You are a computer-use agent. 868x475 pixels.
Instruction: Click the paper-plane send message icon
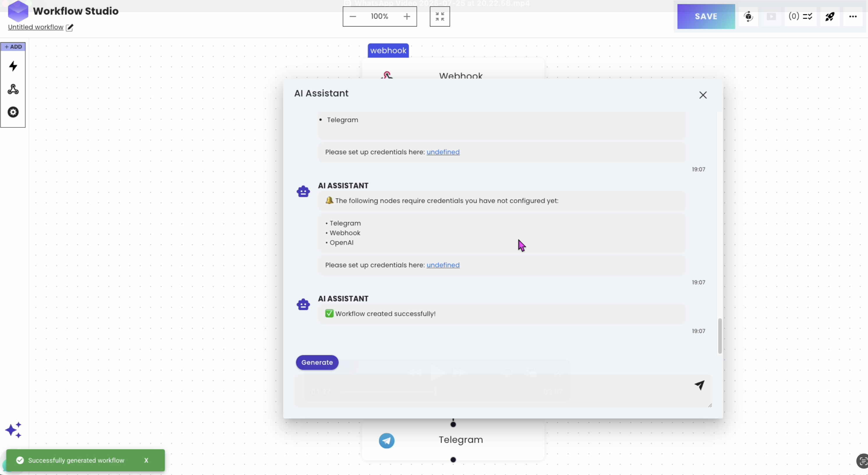point(699,385)
